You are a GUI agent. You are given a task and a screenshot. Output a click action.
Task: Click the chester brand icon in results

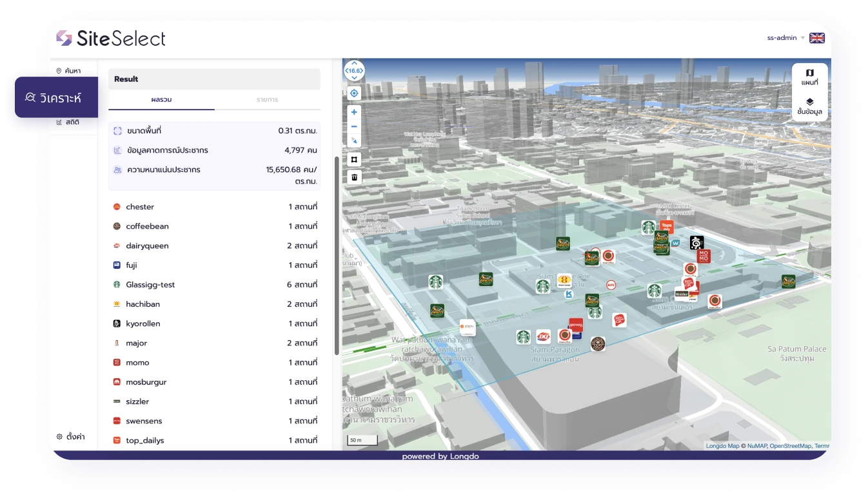click(x=117, y=207)
